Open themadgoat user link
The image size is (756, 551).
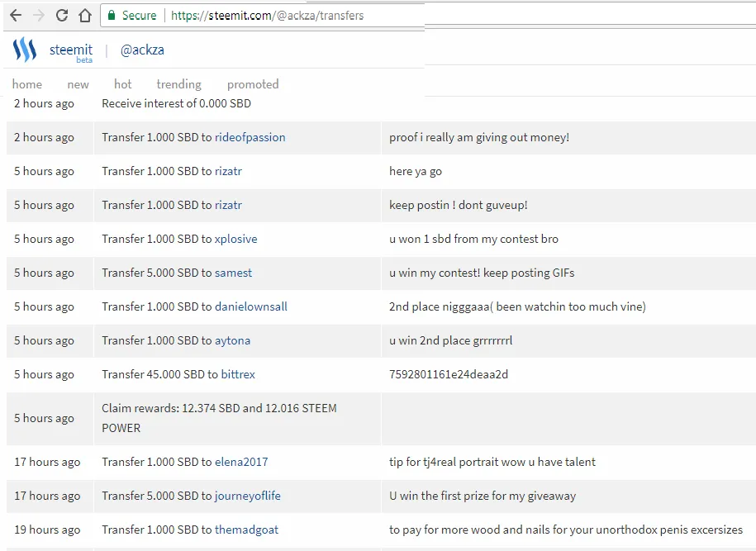[246, 530]
